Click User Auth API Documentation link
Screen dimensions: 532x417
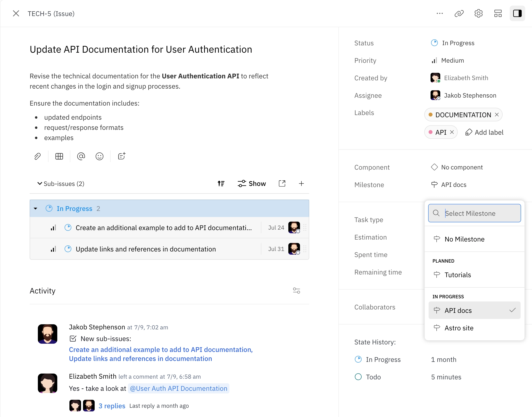tap(178, 389)
